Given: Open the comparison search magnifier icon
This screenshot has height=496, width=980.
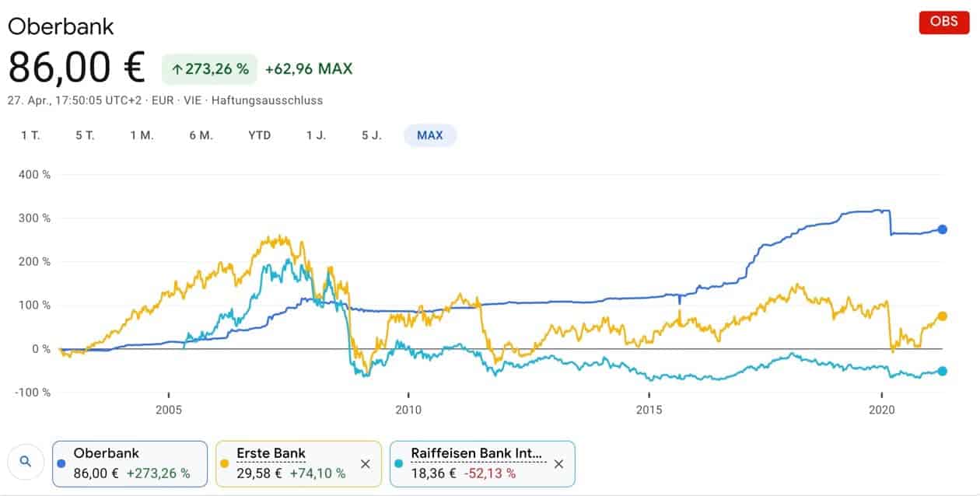Looking at the screenshot, I should (x=26, y=462).
